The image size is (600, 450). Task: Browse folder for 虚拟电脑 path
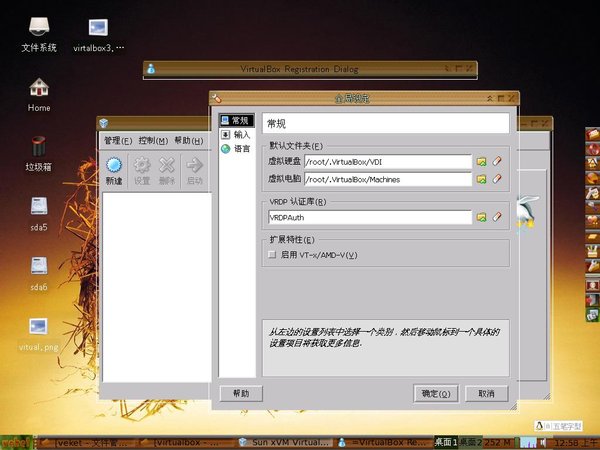[x=481, y=179]
